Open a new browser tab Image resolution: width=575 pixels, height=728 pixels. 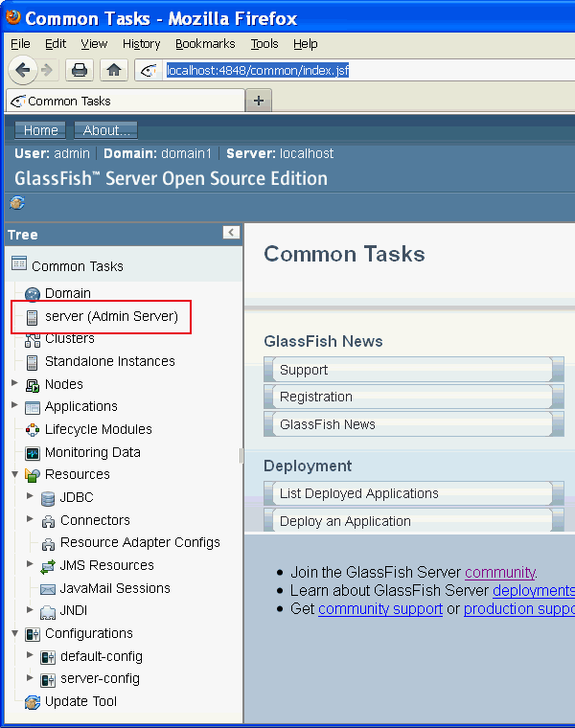258,101
